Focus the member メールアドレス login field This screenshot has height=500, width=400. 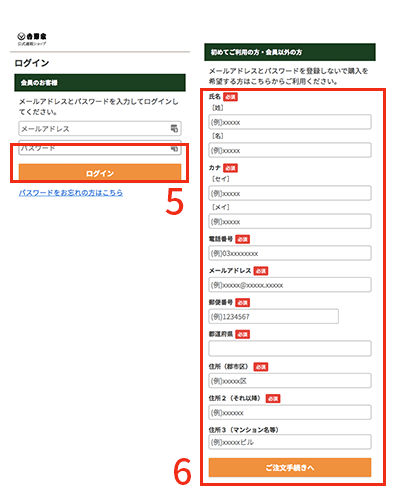coord(100,128)
